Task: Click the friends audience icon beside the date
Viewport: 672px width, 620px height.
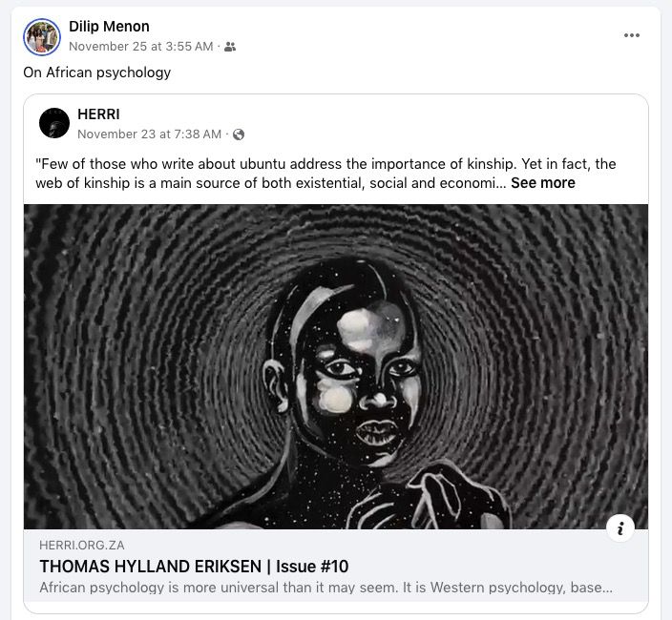Action: point(230,47)
